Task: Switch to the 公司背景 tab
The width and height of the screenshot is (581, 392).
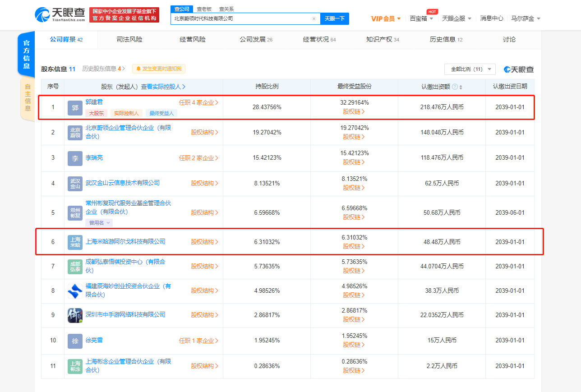Action: tap(66, 40)
